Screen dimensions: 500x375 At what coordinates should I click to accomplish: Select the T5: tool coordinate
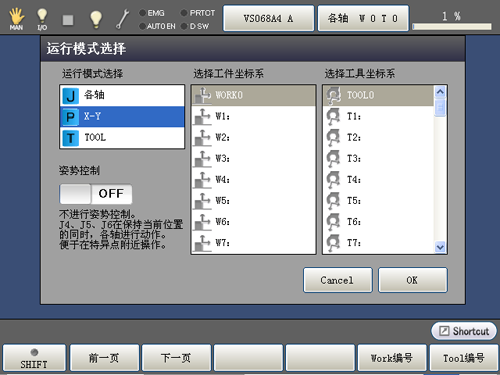pos(378,201)
